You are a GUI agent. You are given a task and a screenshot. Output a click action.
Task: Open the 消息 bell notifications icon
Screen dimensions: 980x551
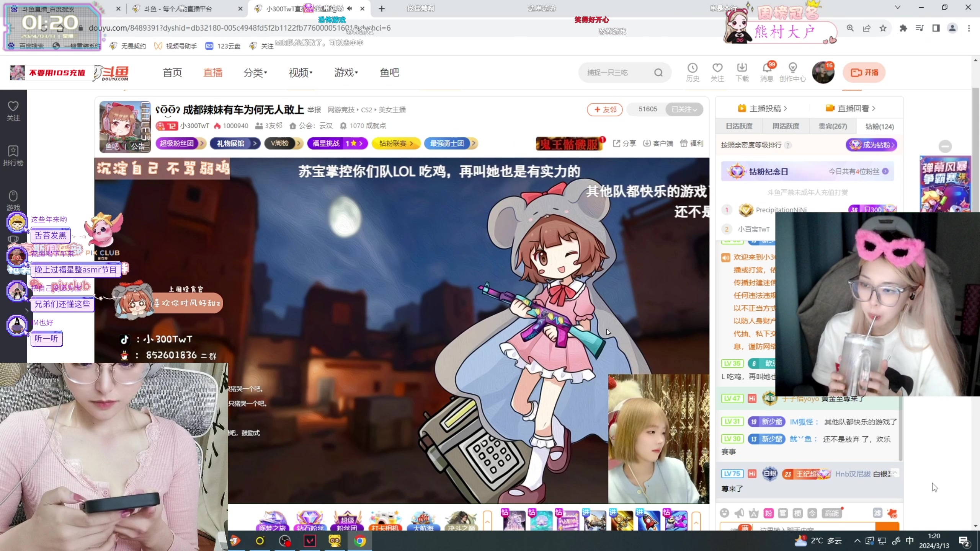(766, 72)
